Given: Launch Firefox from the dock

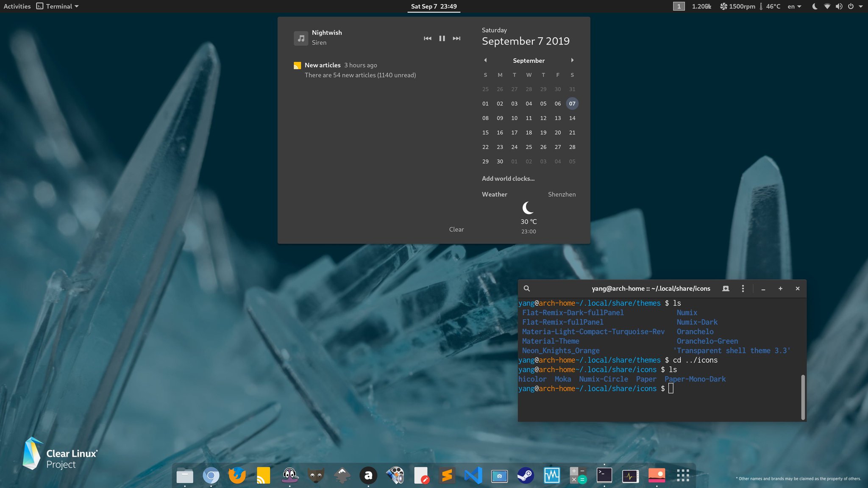Looking at the screenshot, I should point(236,475).
